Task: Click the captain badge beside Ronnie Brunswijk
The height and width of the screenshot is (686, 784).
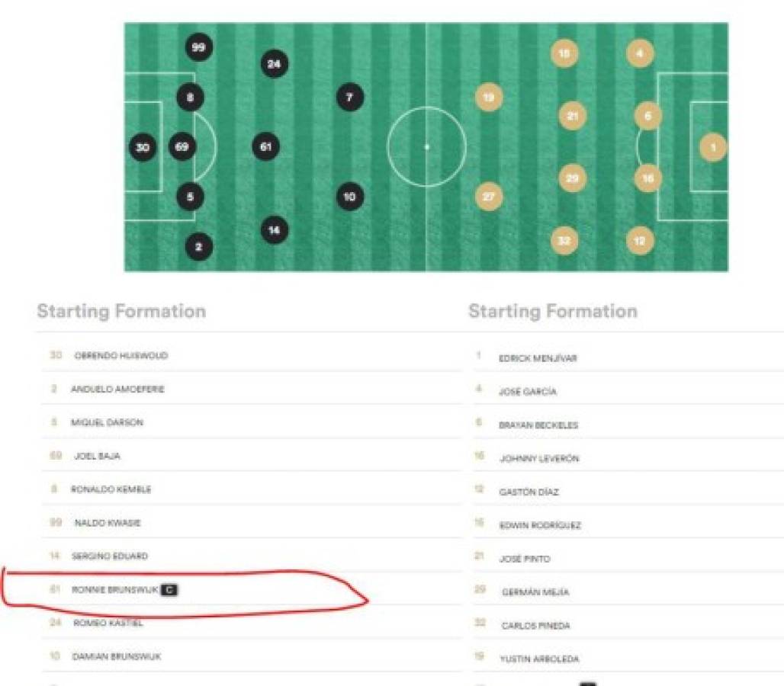Action: [x=169, y=590]
